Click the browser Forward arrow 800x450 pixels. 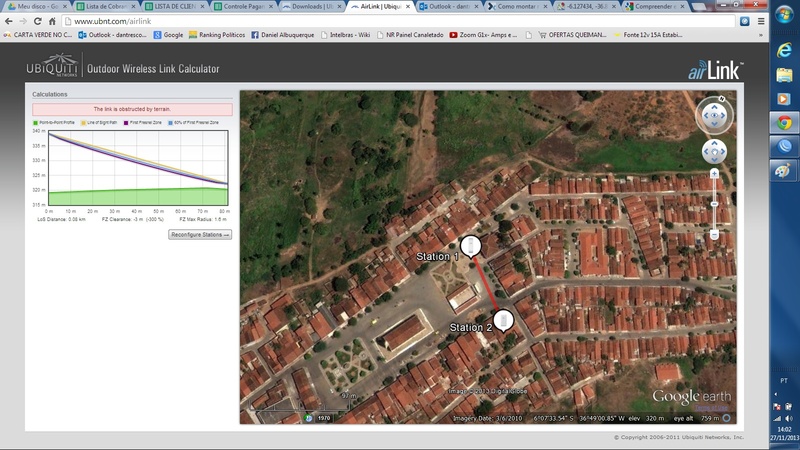tap(23, 21)
